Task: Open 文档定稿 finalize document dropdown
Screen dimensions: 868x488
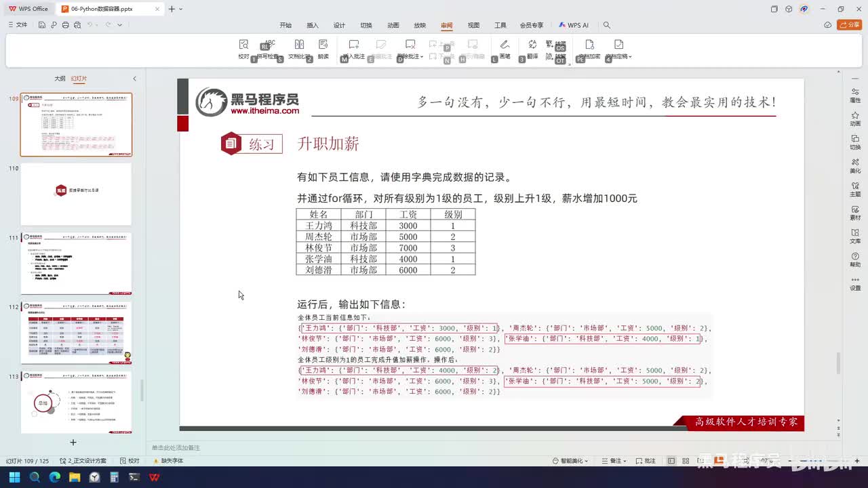Action: coord(618,49)
